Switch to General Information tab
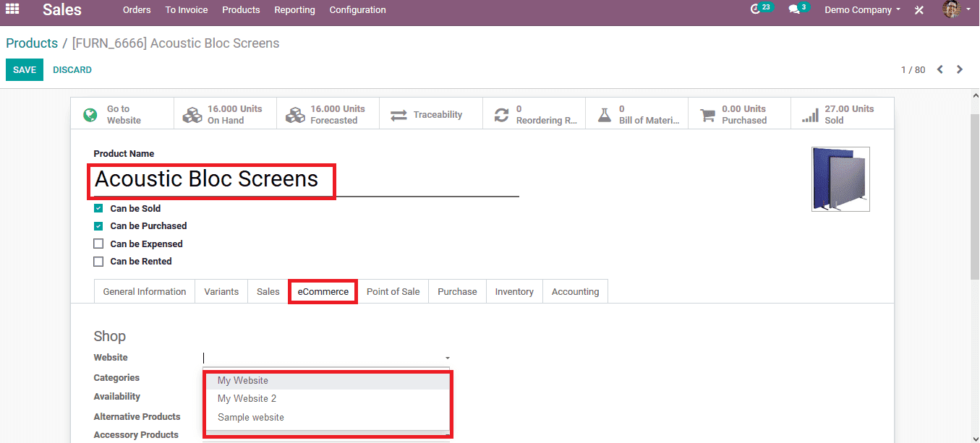Viewport: 980px width, 443px height. coord(145,291)
